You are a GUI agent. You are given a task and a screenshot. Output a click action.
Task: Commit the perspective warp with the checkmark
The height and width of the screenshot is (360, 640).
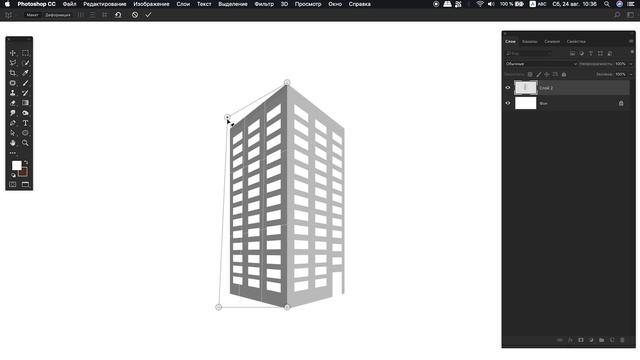click(x=148, y=15)
